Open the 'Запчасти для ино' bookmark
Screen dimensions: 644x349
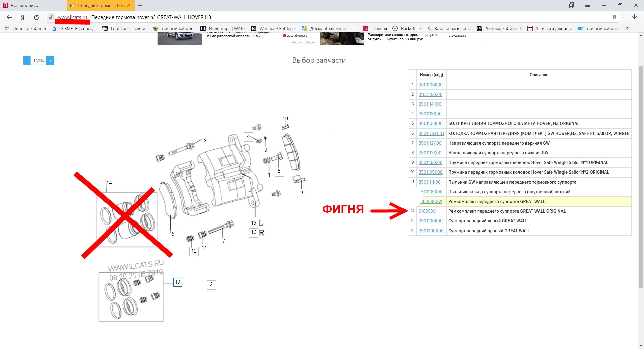click(549, 28)
